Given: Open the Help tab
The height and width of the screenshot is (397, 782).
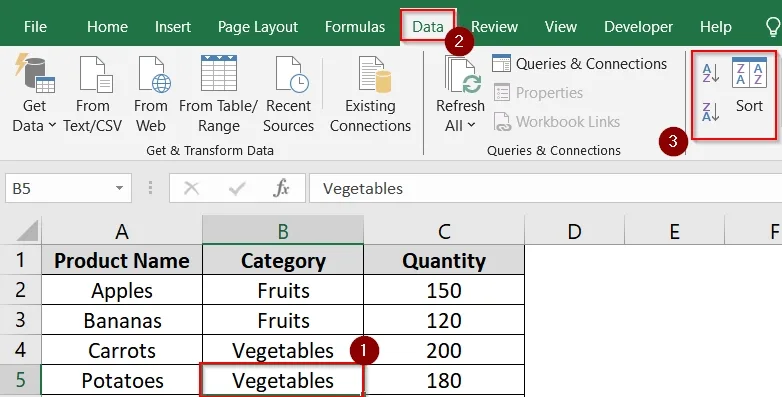Looking at the screenshot, I should 715,27.
